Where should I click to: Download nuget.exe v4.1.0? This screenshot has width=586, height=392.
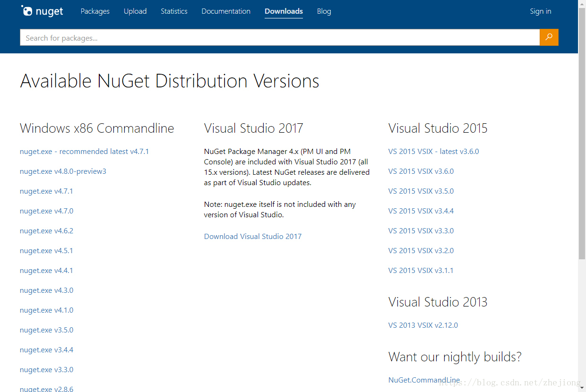coord(47,310)
